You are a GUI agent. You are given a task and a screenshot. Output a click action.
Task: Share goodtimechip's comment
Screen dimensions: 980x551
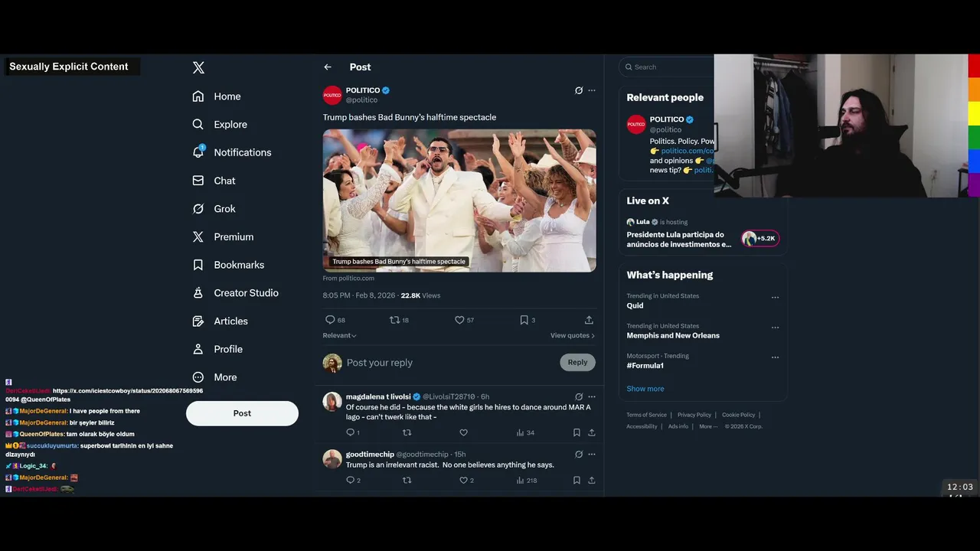pyautogui.click(x=592, y=481)
